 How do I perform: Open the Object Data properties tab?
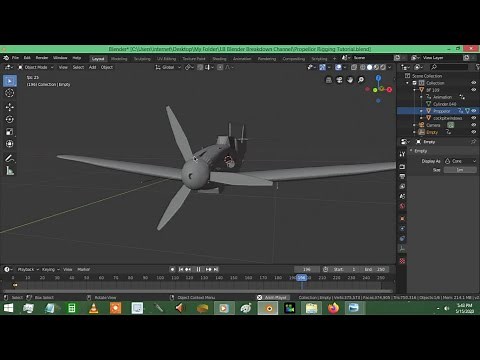coord(402,249)
